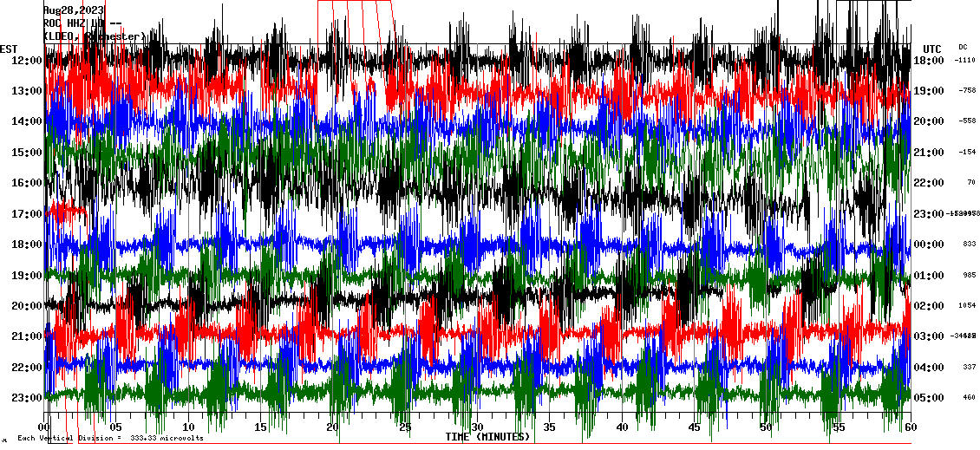This screenshot has width=980, height=450.
Task: Select the DC offset value -1110
Action: pyautogui.click(x=964, y=60)
